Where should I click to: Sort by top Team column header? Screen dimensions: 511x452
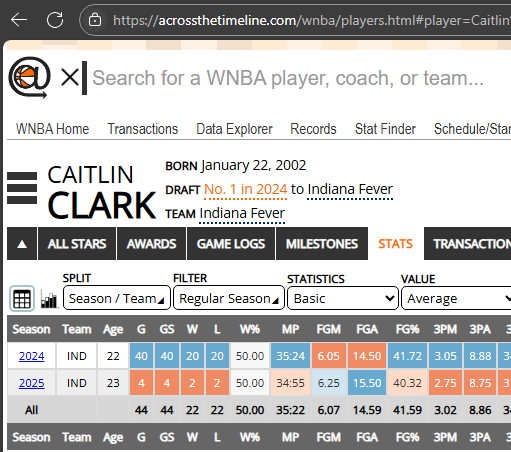coord(77,329)
